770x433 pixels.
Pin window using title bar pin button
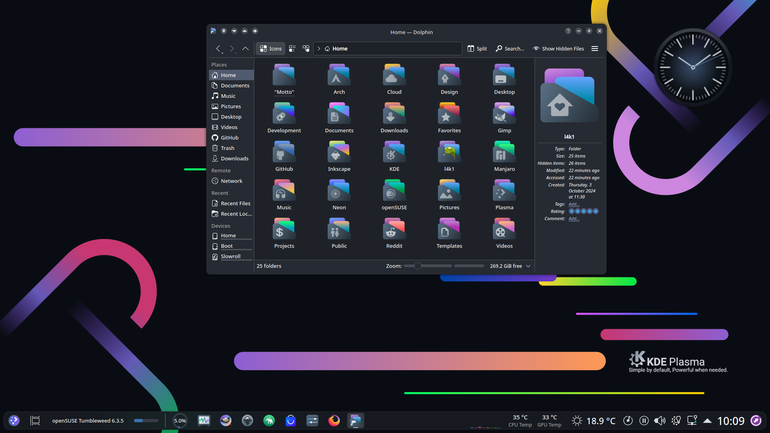coord(223,31)
